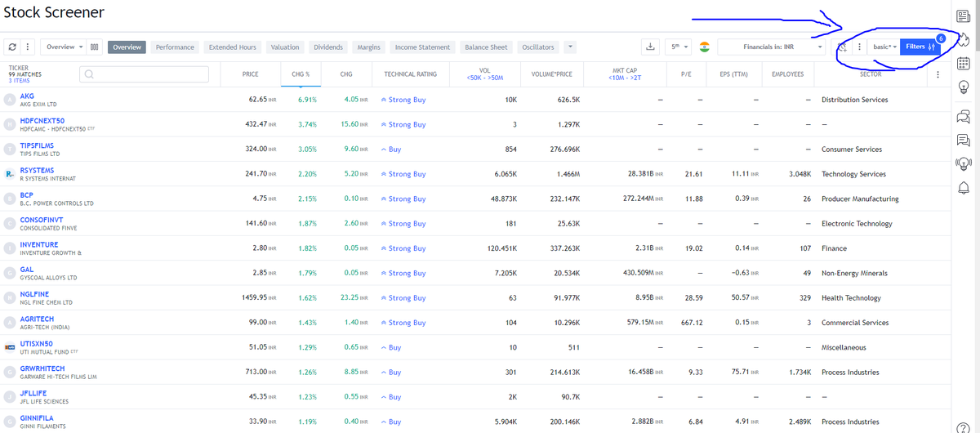Sort by the TECHNICAL RATING column header
Image resolution: width=980 pixels, height=433 pixels.
pos(410,74)
